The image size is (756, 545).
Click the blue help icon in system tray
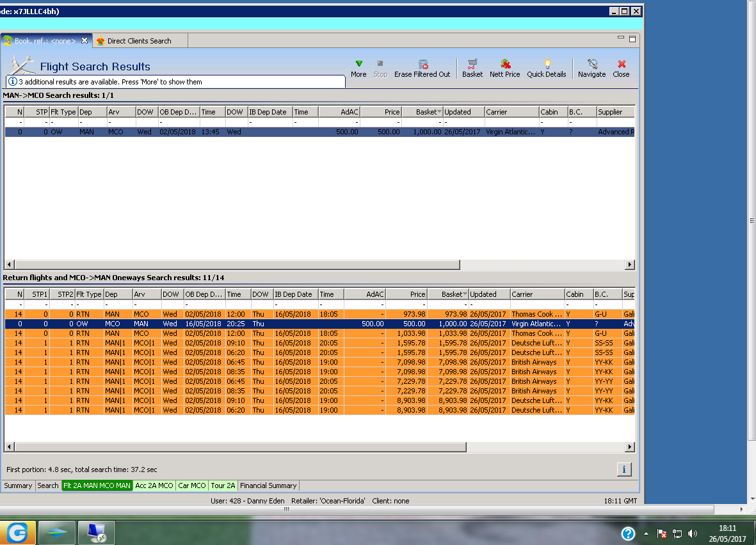coord(628,533)
